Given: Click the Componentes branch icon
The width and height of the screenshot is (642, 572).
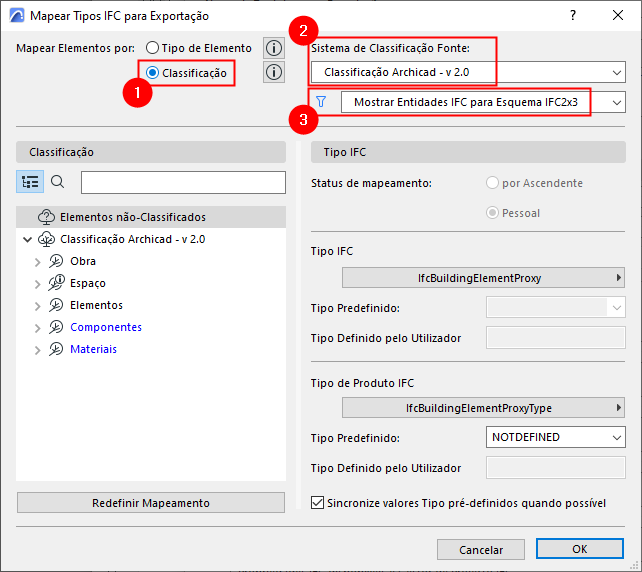Looking at the screenshot, I should [x=56, y=327].
